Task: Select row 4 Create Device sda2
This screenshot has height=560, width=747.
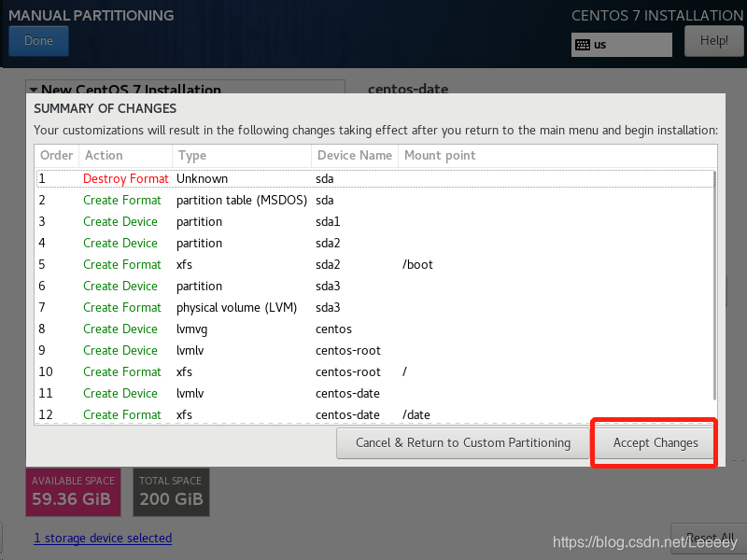Action: tap(375, 243)
